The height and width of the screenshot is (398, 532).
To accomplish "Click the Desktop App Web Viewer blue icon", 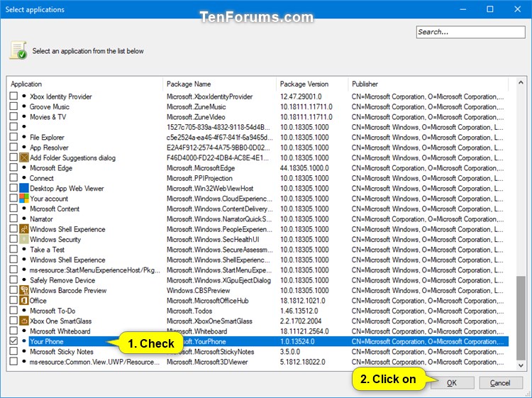I will tap(24, 188).
